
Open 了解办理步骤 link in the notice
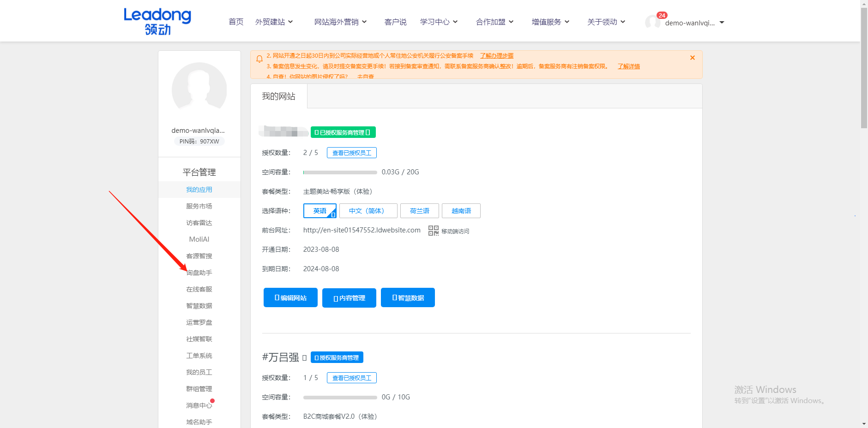click(496, 55)
